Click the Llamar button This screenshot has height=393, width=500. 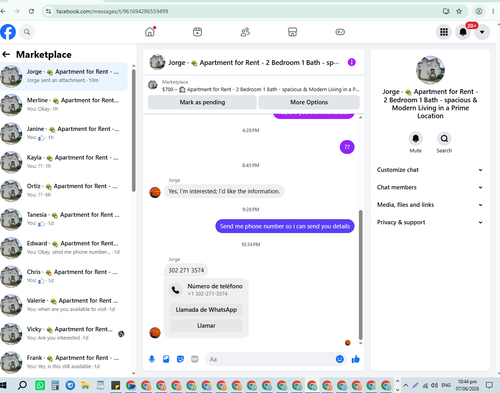click(x=206, y=325)
